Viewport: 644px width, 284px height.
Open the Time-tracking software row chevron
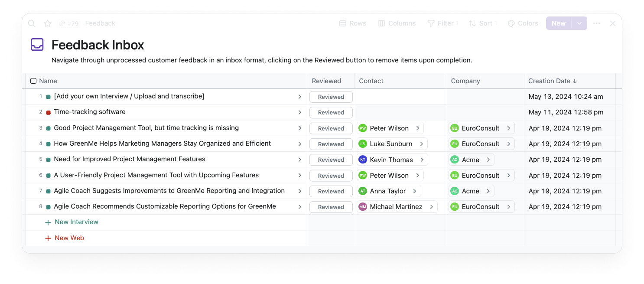click(299, 112)
